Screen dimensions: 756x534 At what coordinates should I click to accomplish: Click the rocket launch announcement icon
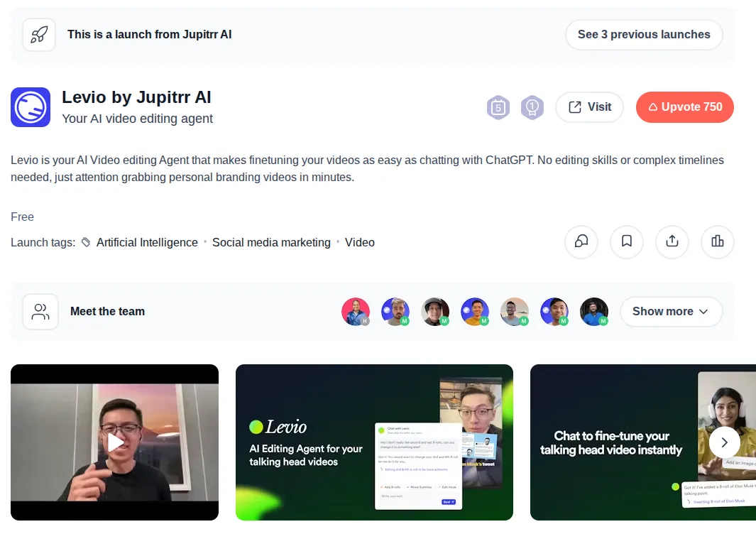pos(39,34)
